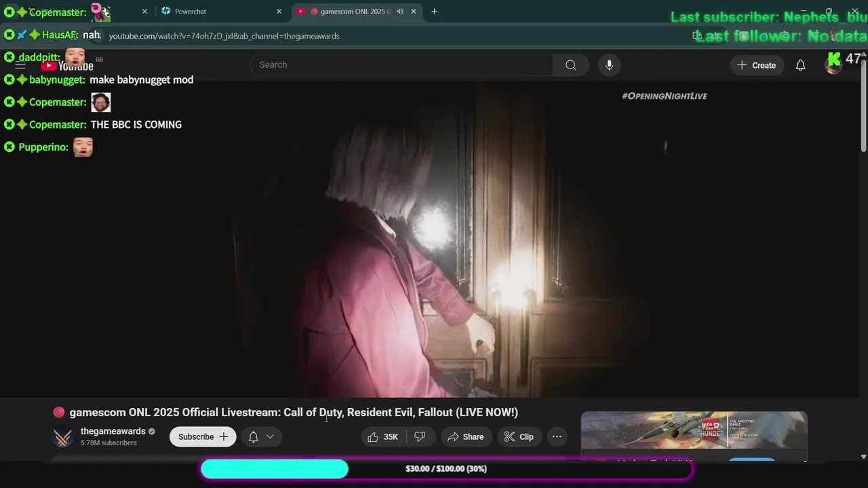Switch to the Powerchat tab
Screen dimensions: 868x488
click(x=220, y=12)
